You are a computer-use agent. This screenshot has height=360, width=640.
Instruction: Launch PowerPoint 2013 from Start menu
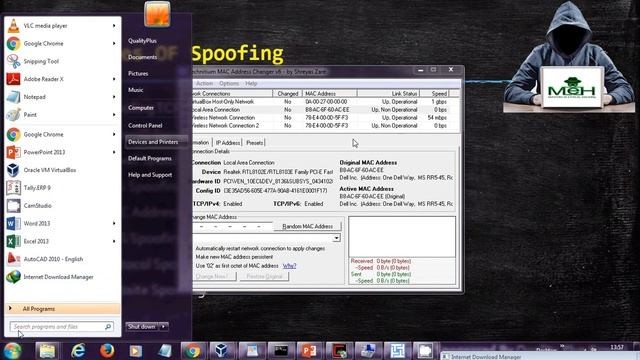[62, 152]
